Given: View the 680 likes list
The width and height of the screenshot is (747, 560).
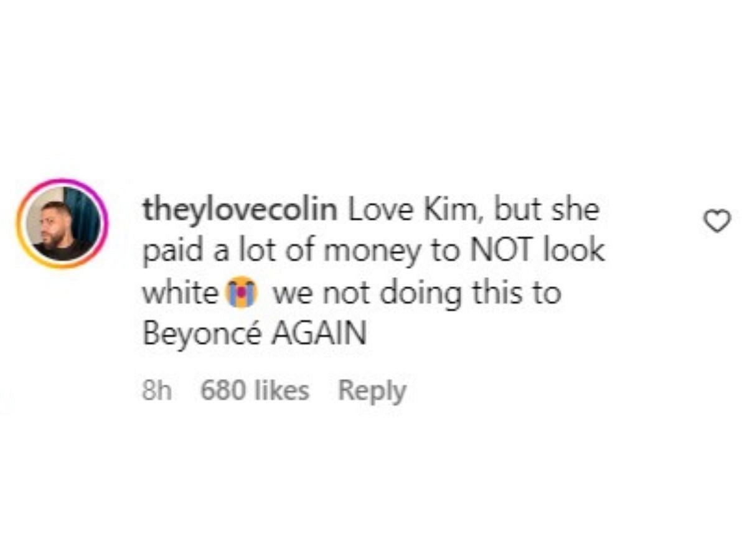Looking at the screenshot, I should pyautogui.click(x=255, y=391).
